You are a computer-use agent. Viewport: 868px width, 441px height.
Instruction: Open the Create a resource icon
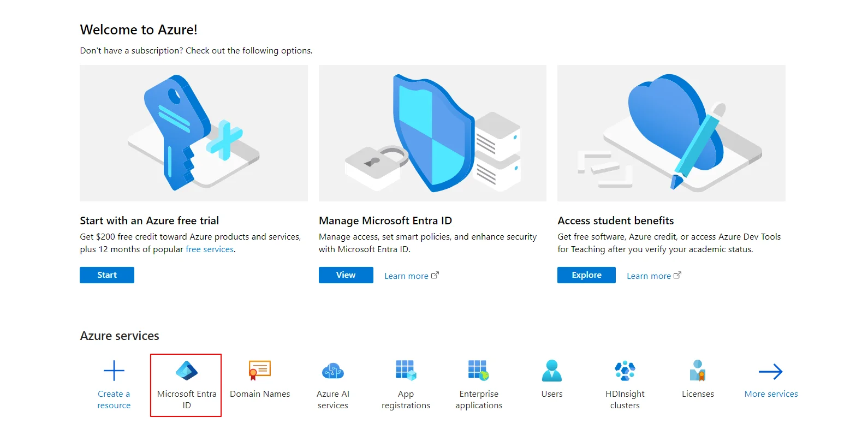(114, 370)
